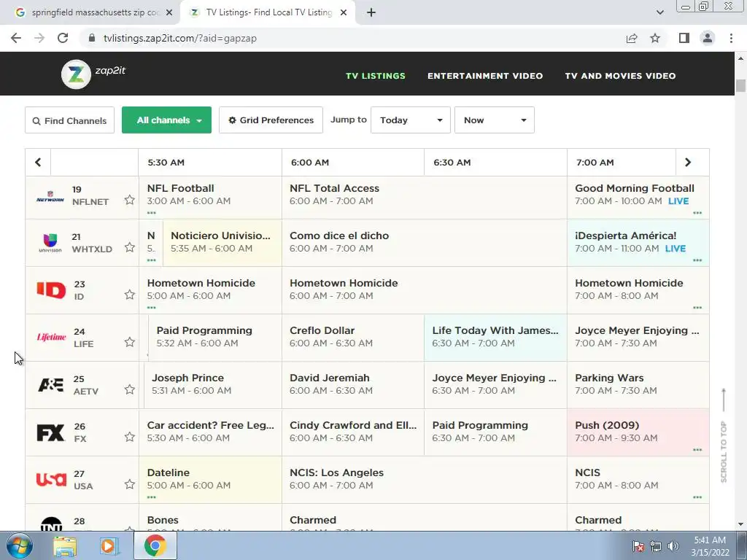The image size is (747, 560).
Task: Favorite the AETV channel star
Action: pos(130,389)
